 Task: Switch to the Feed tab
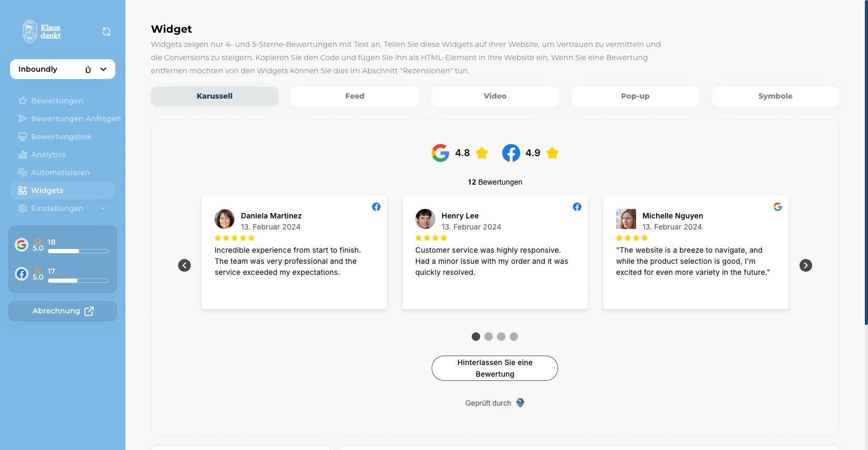355,97
